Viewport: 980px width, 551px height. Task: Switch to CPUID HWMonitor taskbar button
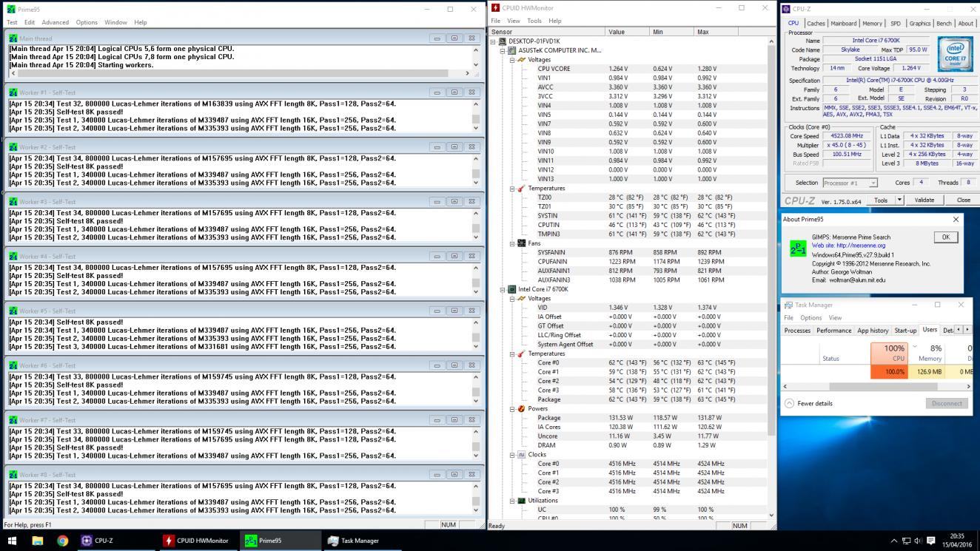coord(199,541)
